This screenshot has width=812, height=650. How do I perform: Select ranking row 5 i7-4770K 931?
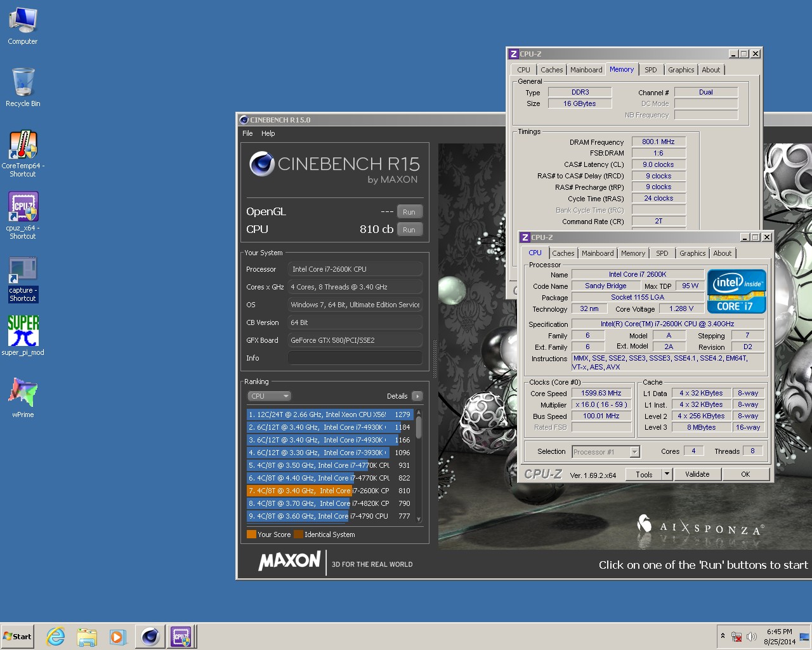coord(330,465)
